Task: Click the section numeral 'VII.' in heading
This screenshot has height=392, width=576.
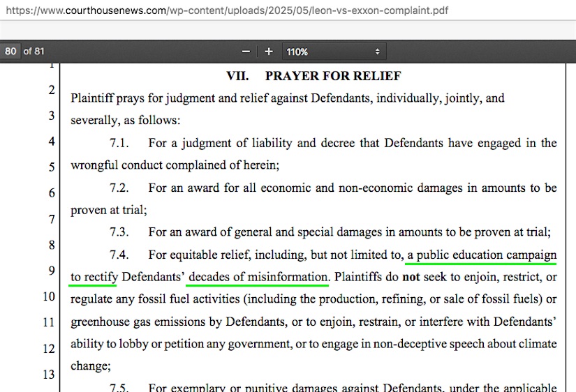Action: click(x=237, y=76)
